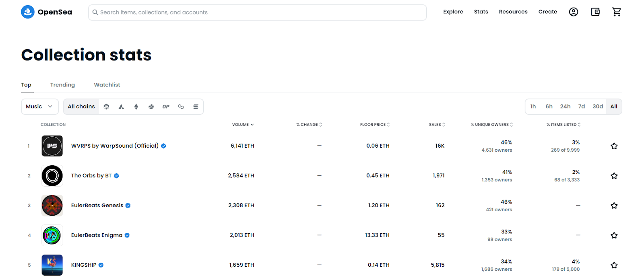
Task: Open the Create link
Action: (548, 12)
